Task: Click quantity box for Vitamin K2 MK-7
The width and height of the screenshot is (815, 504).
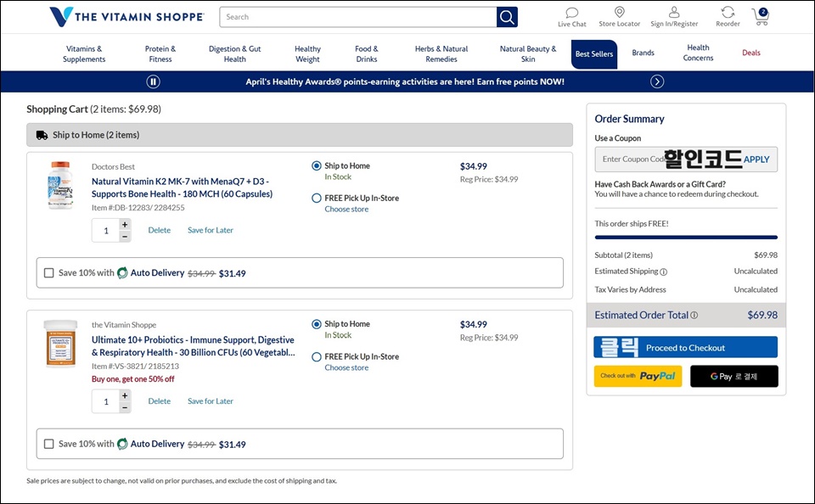Action: [106, 231]
